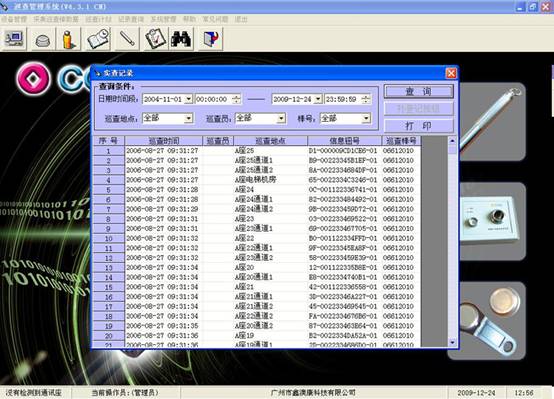Open the 帮助 help menu
Screen dimensions: 554x399
189,19
